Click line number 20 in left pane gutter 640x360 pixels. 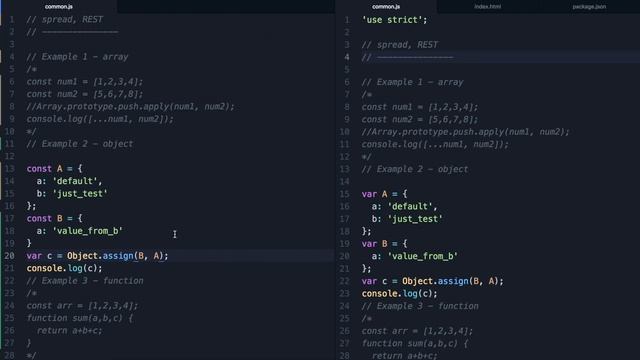coord(9,256)
